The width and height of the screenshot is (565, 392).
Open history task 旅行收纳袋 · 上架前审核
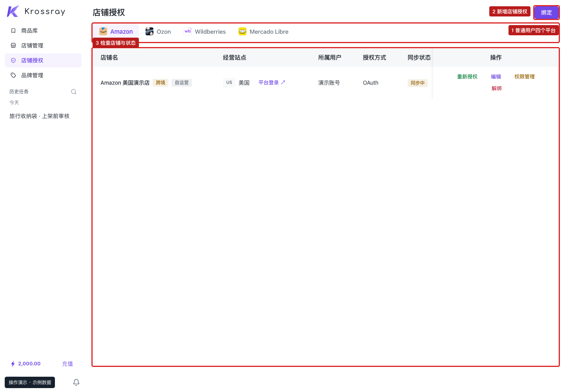coord(40,116)
